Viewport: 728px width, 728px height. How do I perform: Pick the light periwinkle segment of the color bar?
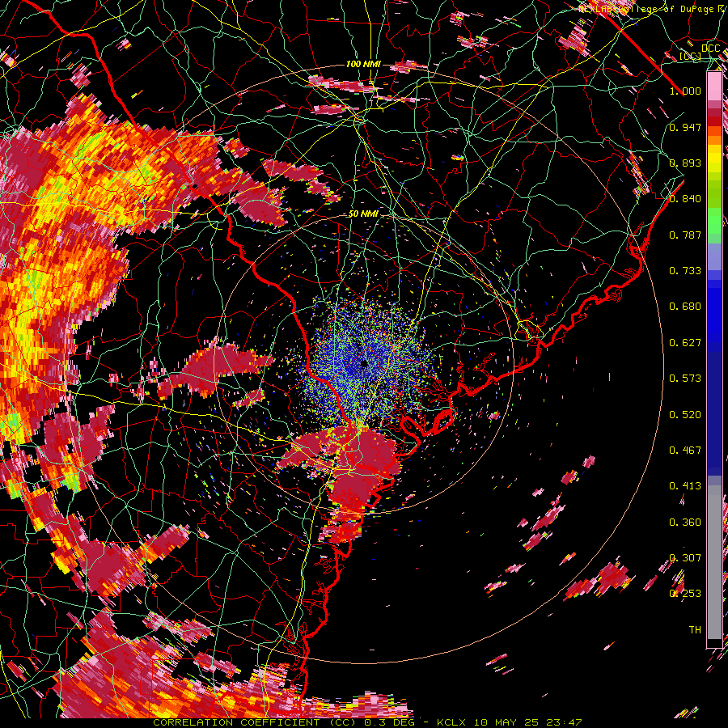pos(714,256)
